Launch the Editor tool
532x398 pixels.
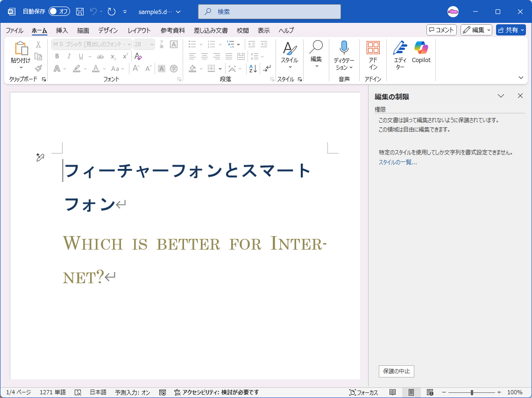tap(400, 55)
